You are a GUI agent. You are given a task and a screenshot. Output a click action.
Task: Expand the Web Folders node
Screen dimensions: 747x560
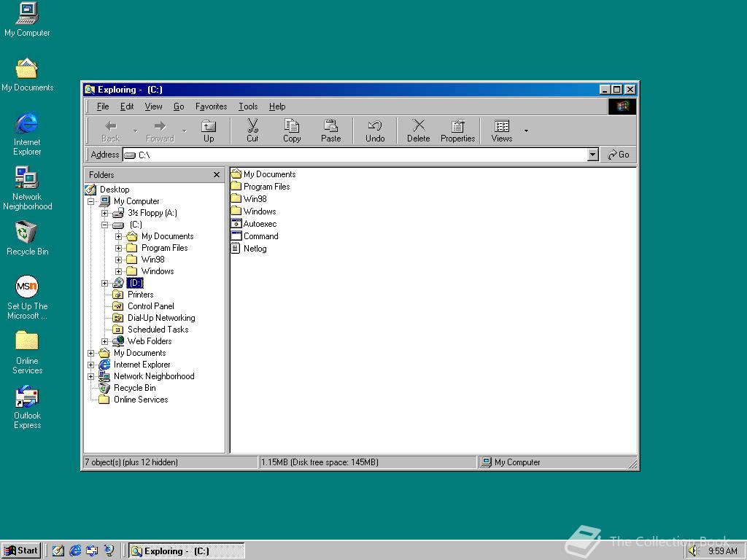click(x=105, y=341)
